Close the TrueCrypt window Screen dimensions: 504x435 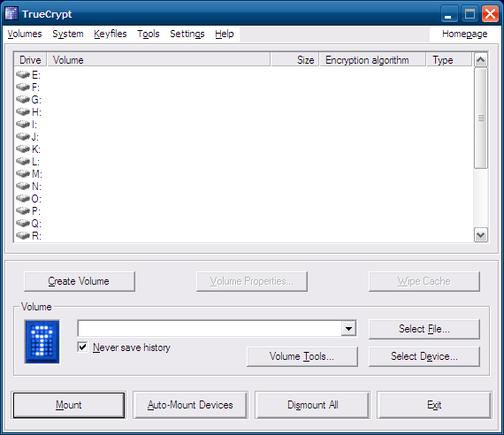490,14
